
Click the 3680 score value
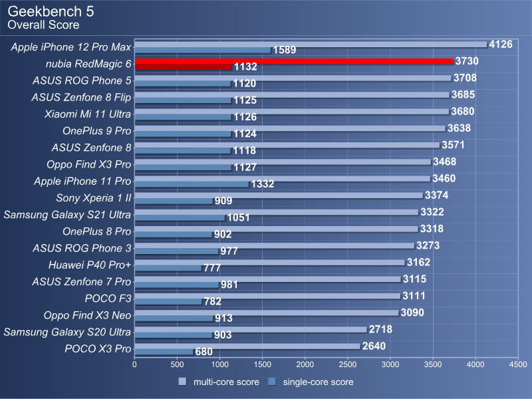click(x=463, y=111)
